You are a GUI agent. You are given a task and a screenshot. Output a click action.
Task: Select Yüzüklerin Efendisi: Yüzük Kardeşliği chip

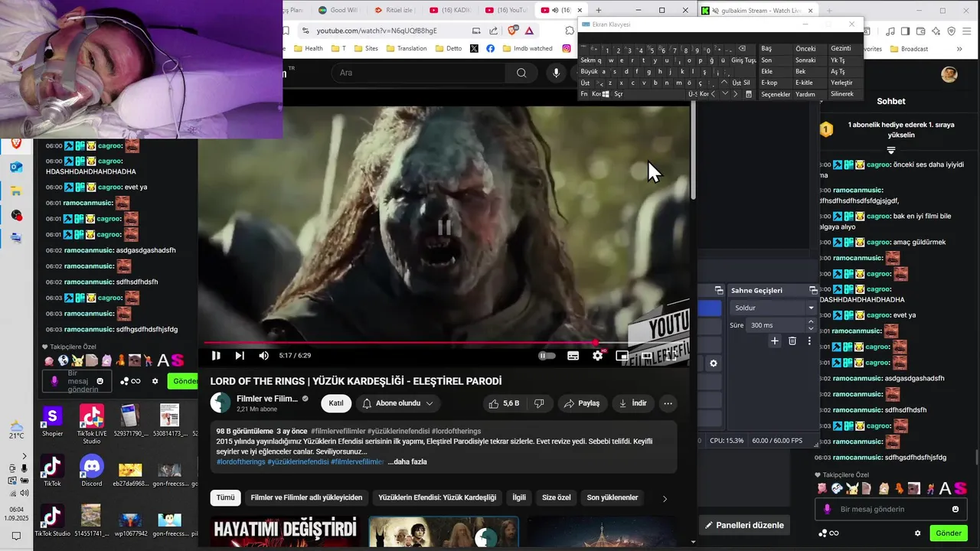(x=437, y=497)
